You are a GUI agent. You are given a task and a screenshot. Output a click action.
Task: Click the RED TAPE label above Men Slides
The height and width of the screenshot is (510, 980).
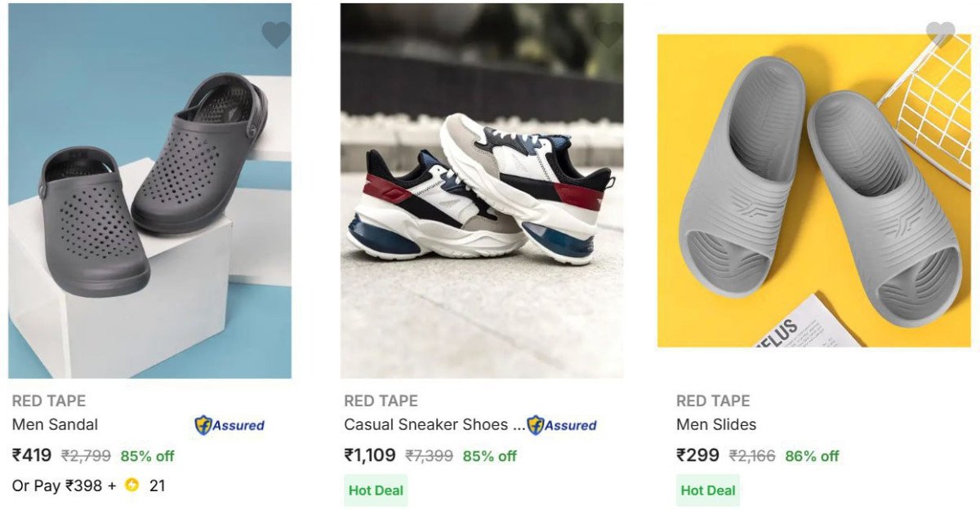pyautogui.click(x=712, y=401)
